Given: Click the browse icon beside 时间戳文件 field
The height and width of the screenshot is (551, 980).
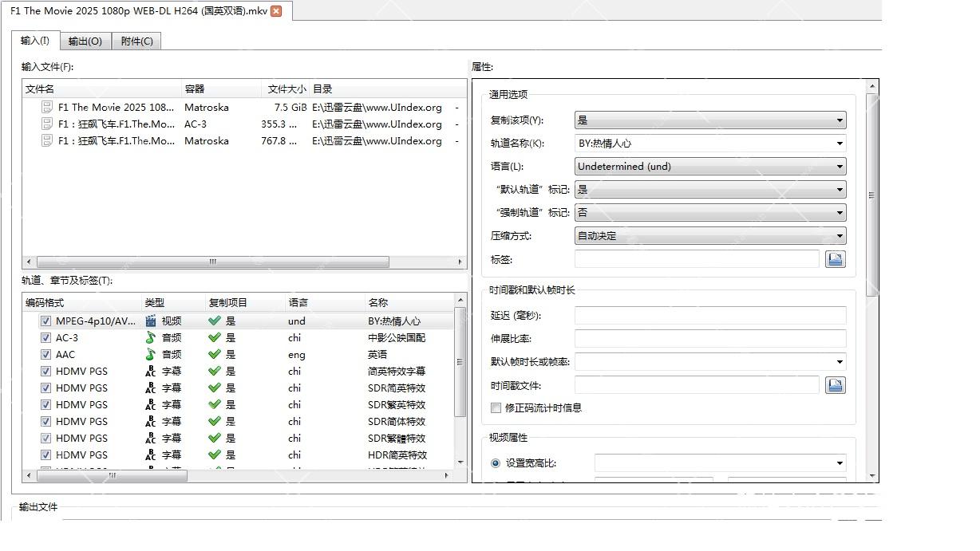Looking at the screenshot, I should 835,385.
